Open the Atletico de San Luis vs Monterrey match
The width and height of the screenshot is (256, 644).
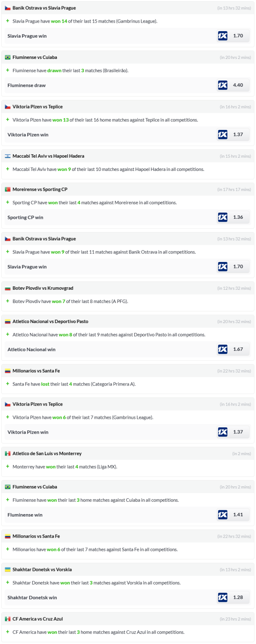point(47,453)
